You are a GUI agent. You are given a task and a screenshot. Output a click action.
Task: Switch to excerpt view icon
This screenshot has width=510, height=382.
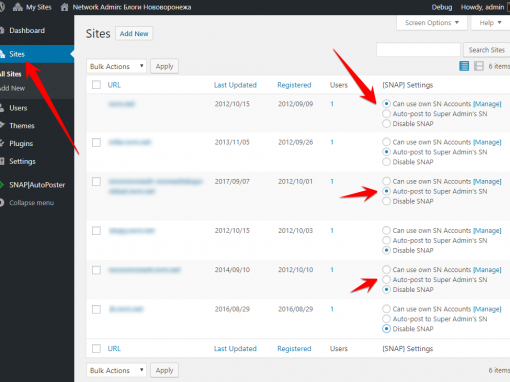(x=479, y=66)
